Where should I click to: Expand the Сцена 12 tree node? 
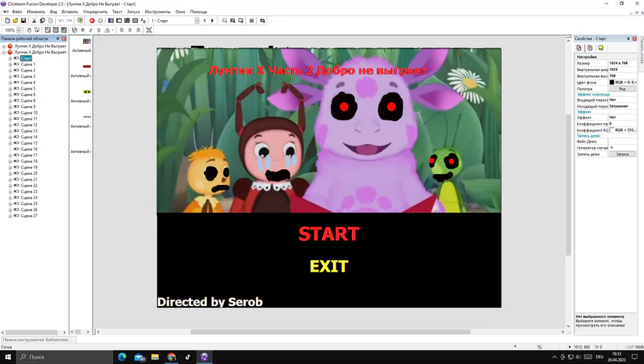[x=10, y=125]
